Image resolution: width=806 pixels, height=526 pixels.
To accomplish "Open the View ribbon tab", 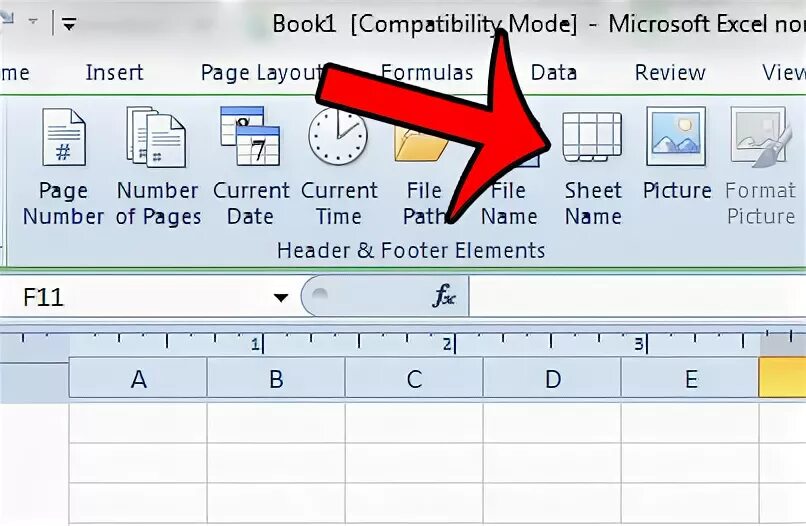I will pos(783,72).
